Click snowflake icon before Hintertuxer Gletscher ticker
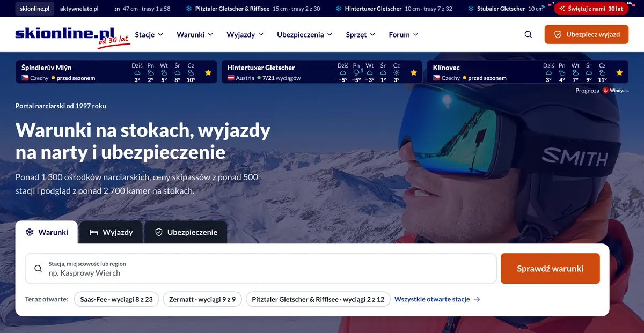This screenshot has height=333, width=644. tap(339, 9)
